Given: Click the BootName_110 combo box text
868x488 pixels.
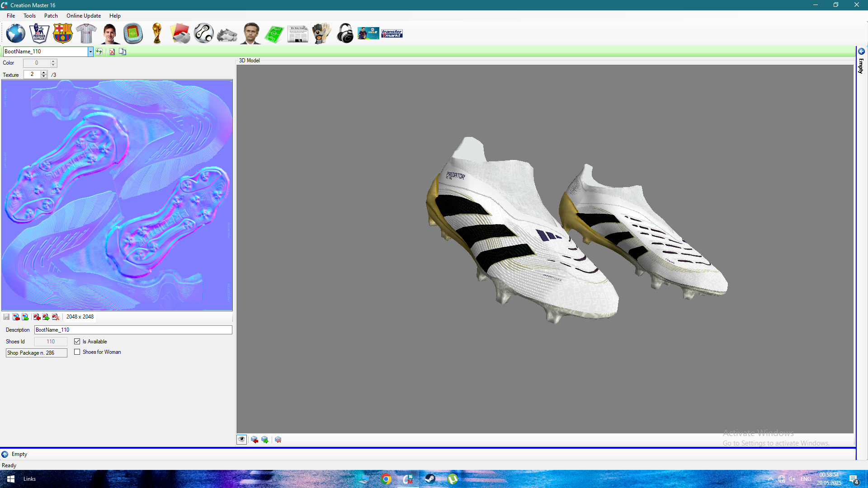Looking at the screenshot, I should click(x=45, y=52).
